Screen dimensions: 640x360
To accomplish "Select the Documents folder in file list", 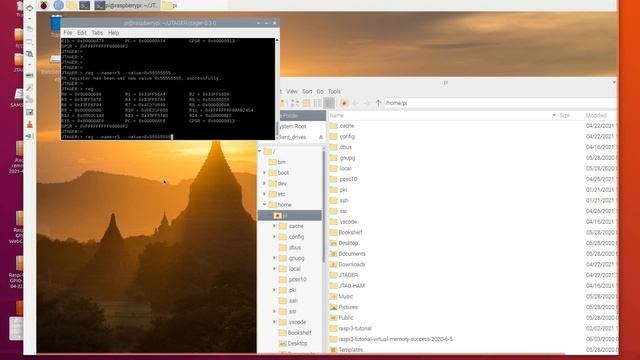I will pos(347,254).
